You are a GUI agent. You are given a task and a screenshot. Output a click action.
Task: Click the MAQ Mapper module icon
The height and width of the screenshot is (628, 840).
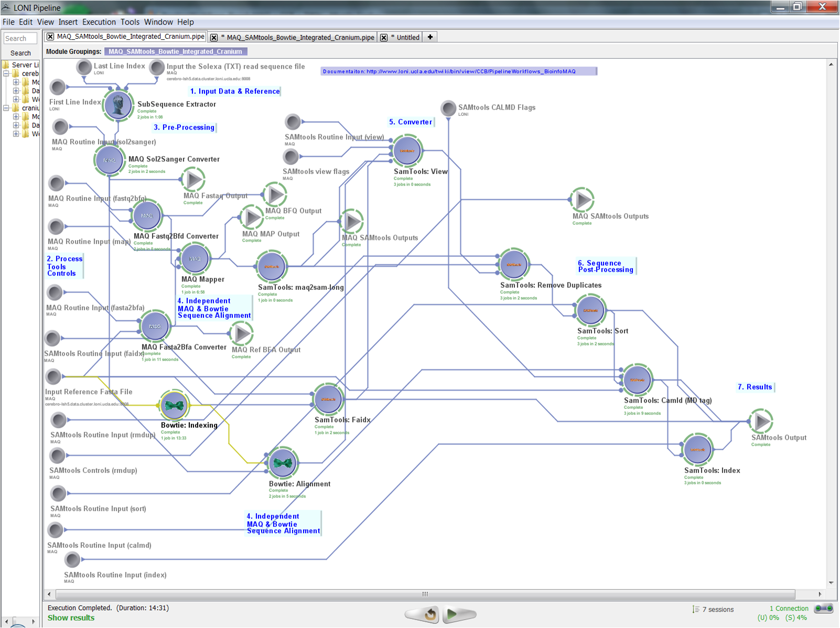(195, 259)
